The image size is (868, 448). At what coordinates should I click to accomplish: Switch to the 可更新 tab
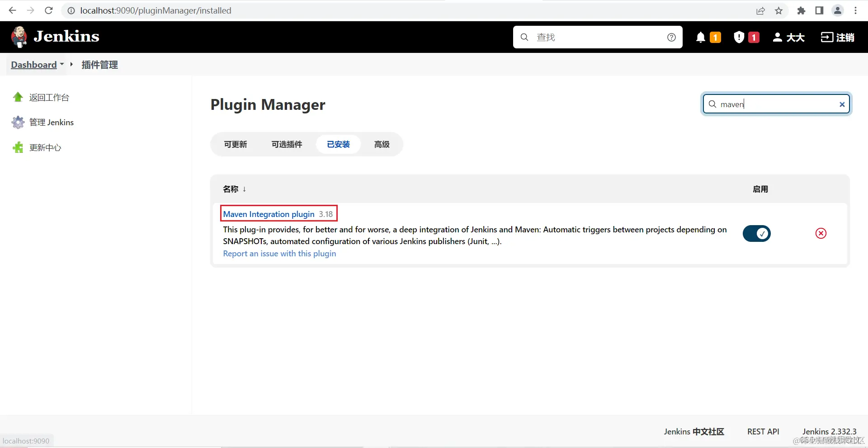tap(236, 144)
